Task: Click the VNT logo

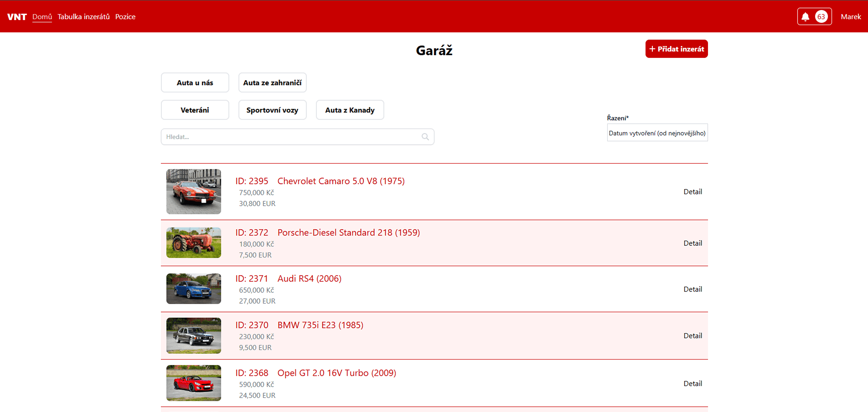Action: click(x=17, y=17)
